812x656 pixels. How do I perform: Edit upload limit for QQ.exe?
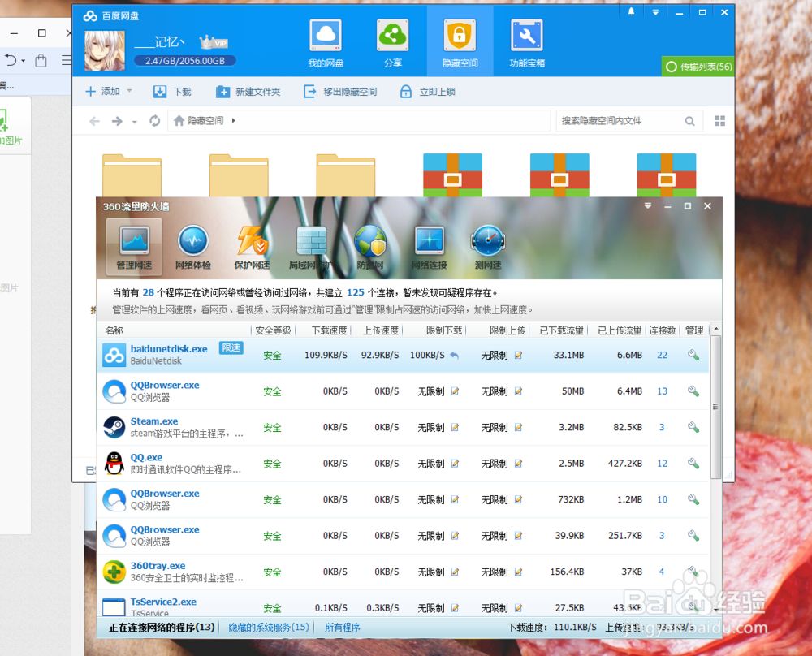tap(518, 464)
